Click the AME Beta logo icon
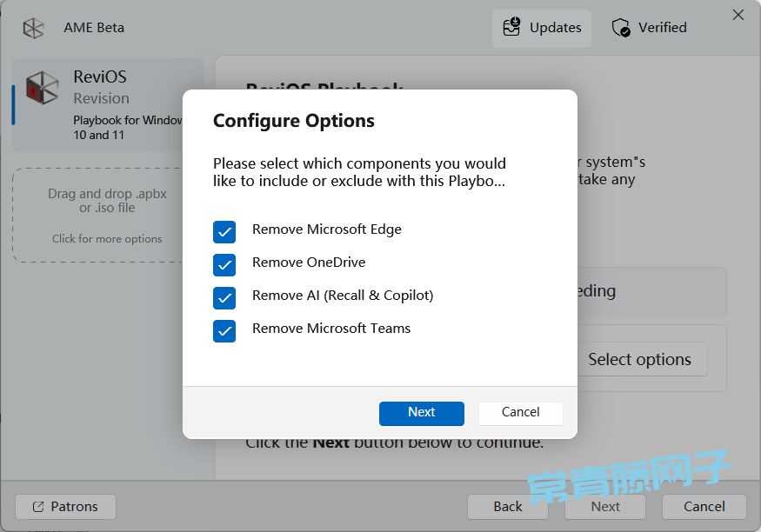The image size is (761, 532). pos(33,28)
